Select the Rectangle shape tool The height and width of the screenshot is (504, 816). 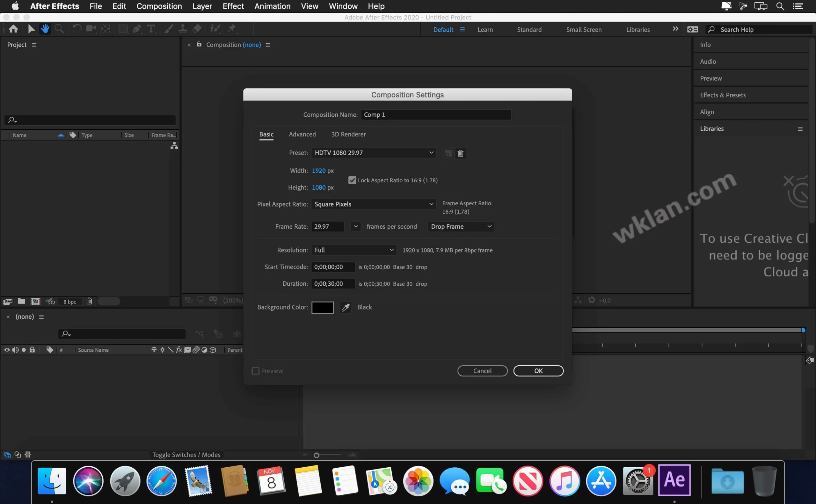click(123, 29)
